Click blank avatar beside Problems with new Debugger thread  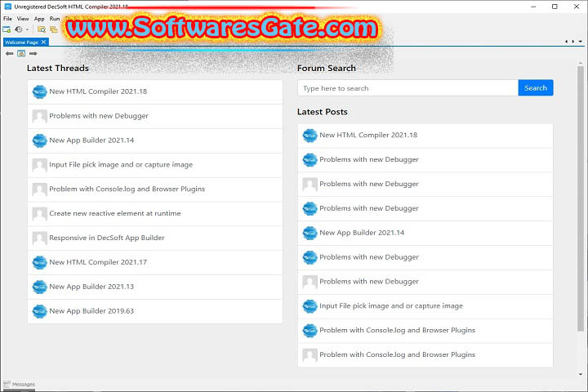click(39, 116)
